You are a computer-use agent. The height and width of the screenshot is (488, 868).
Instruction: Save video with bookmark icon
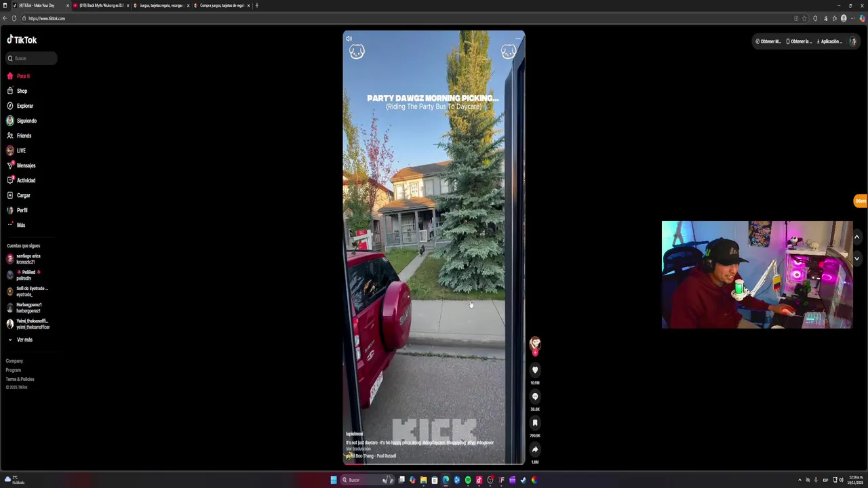535,423
